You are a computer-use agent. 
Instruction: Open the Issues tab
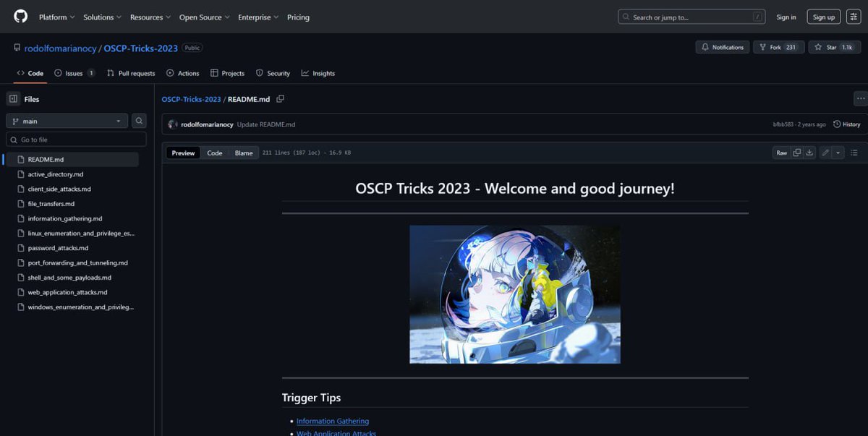coord(75,73)
